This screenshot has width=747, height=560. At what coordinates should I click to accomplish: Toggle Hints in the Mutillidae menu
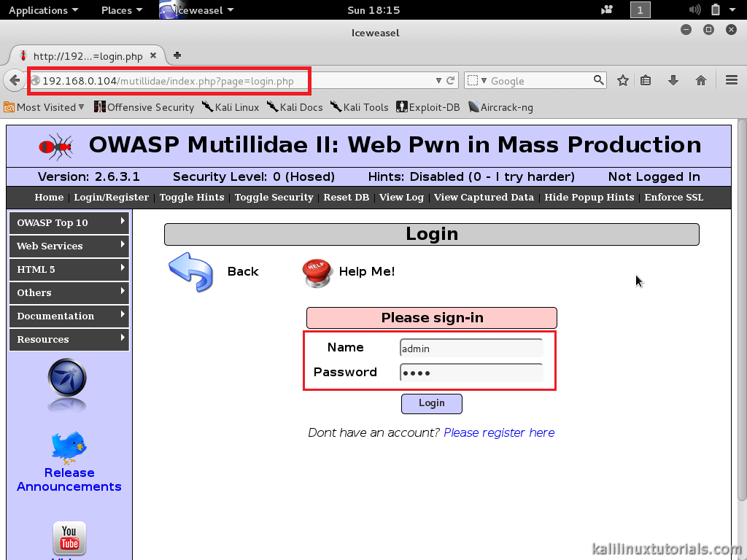[x=192, y=197]
